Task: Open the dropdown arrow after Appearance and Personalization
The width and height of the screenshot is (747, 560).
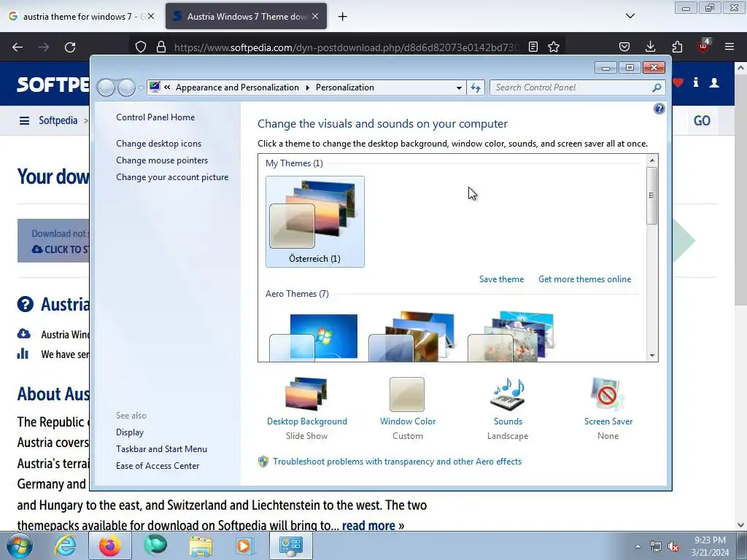Action: coord(307,87)
